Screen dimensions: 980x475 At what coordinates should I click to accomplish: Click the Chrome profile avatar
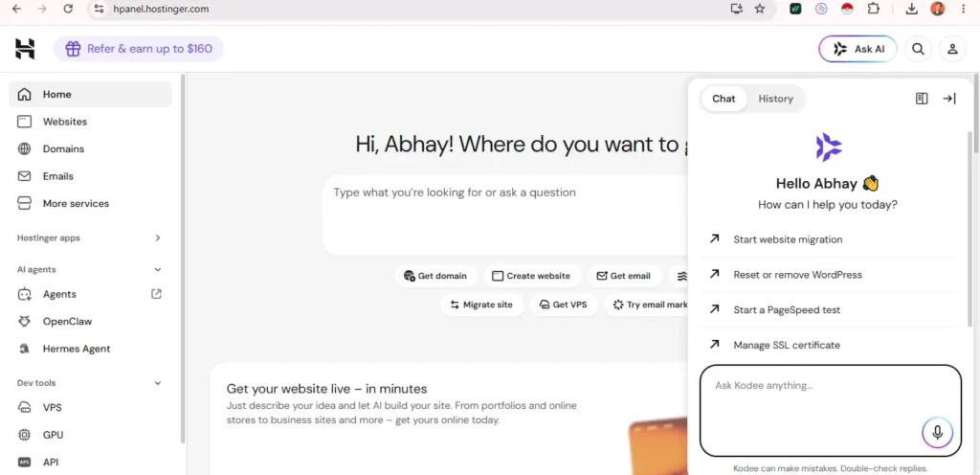pyautogui.click(x=938, y=9)
